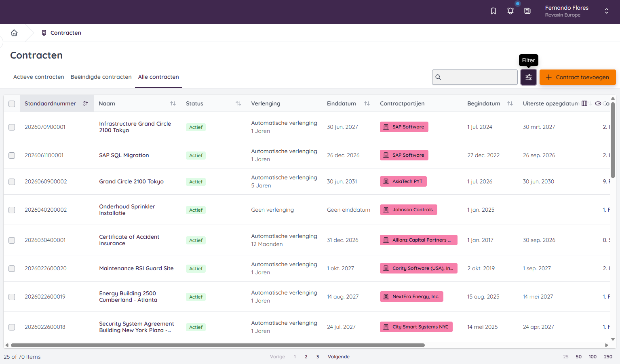The width and height of the screenshot is (620, 364).
Task: Click the magnifier icon in search box
Action: (x=438, y=77)
